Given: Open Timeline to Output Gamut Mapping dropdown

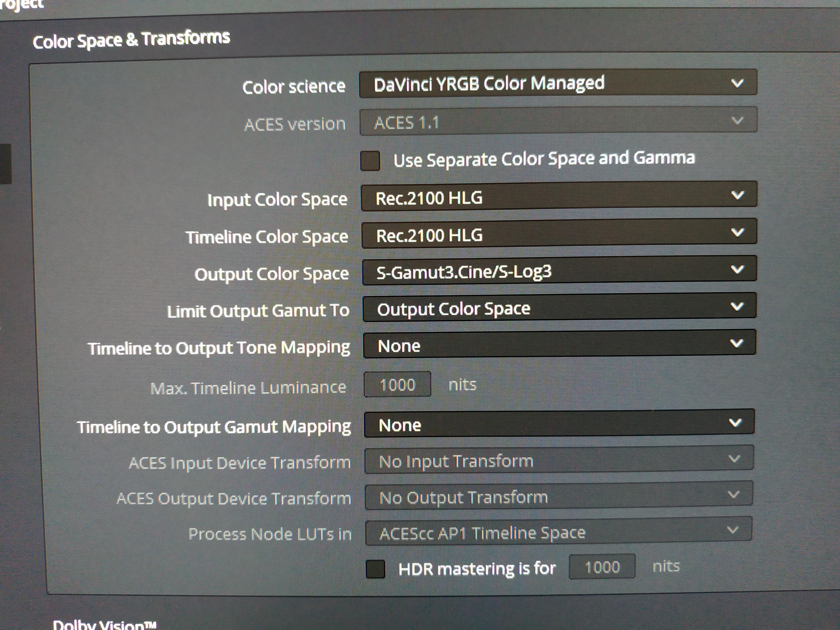Looking at the screenshot, I should [559, 423].
